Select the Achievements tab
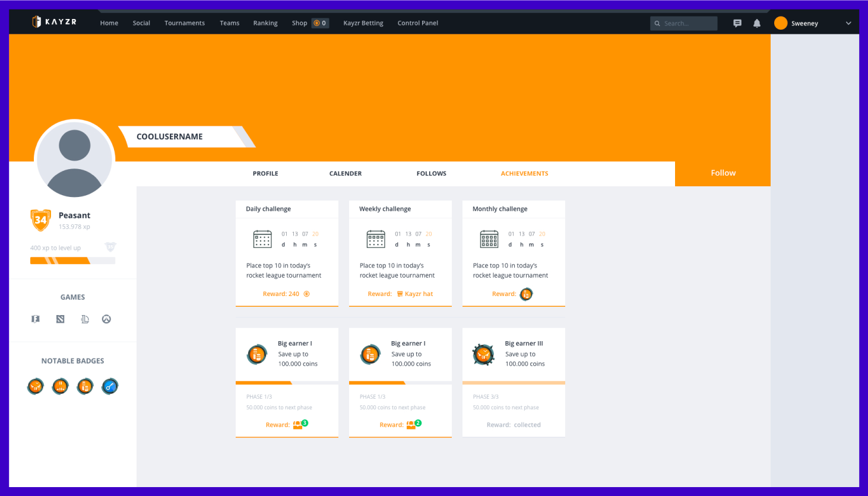This screenshot has width=868, height=496. 524,173
